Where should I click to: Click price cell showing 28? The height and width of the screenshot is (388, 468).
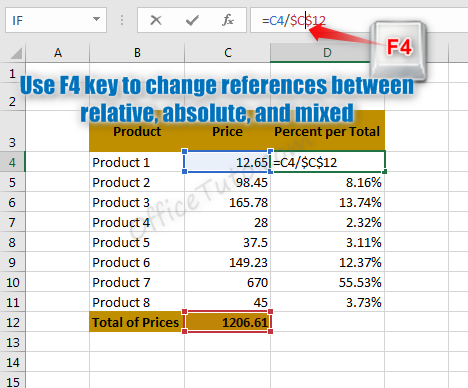(x=227, y=222)
